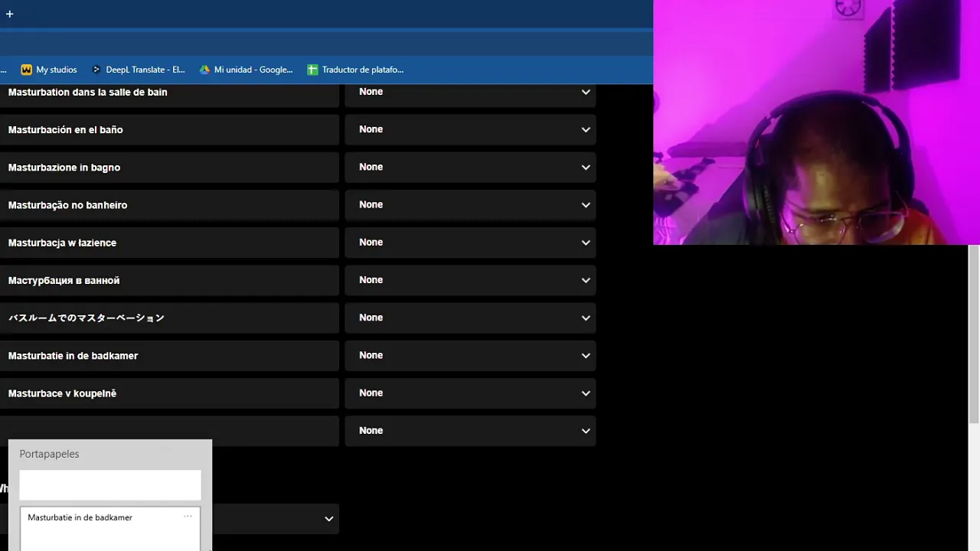Open the My studios bookmark
Viewport: 980px width, 551px height.
pyautogui.click(x=49, y=70)
